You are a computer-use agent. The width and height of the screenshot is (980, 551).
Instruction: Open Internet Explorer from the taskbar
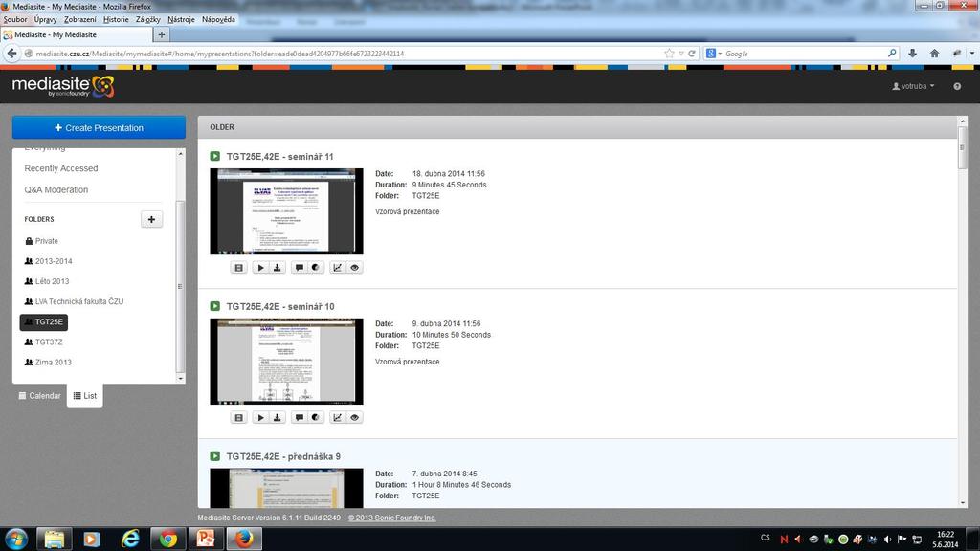130,539
